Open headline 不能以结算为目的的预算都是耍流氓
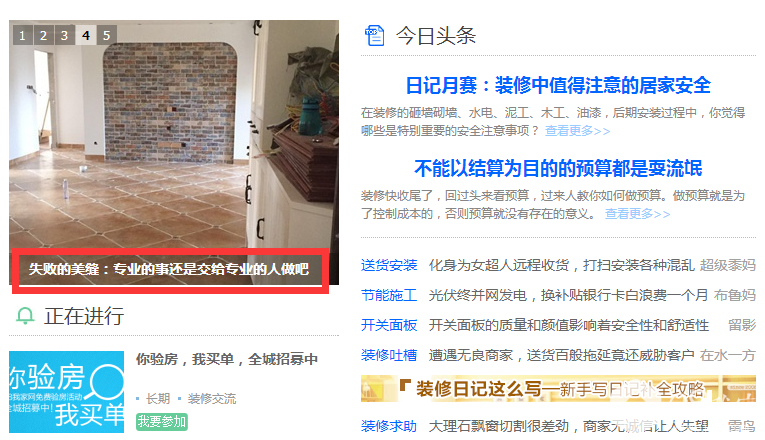This screenshot has height=440, width=765. 558,168
